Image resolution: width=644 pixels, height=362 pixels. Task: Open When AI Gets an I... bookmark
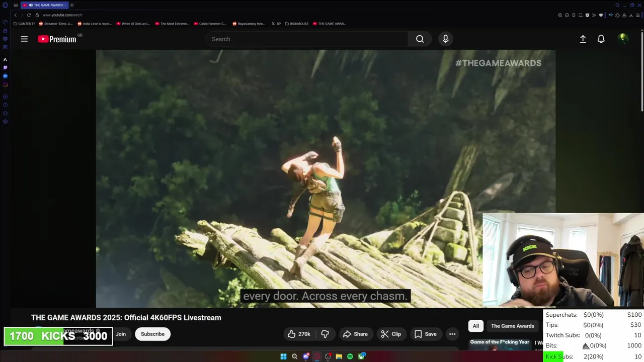point(133,24)
